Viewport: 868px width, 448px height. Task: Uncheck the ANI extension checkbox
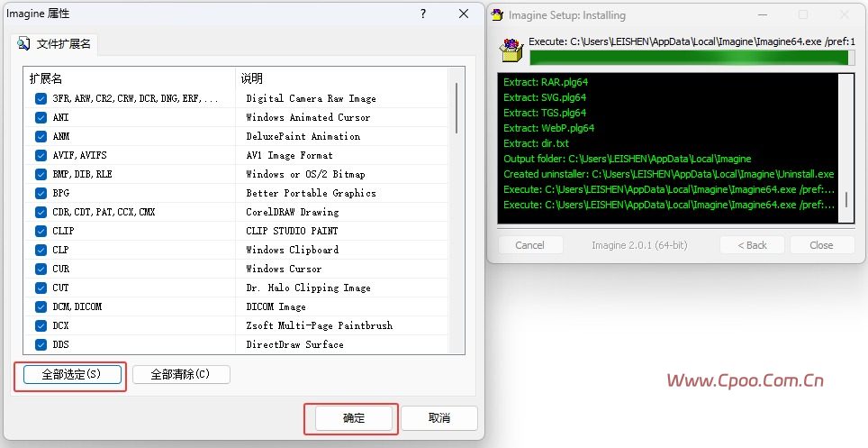(41, 117)
